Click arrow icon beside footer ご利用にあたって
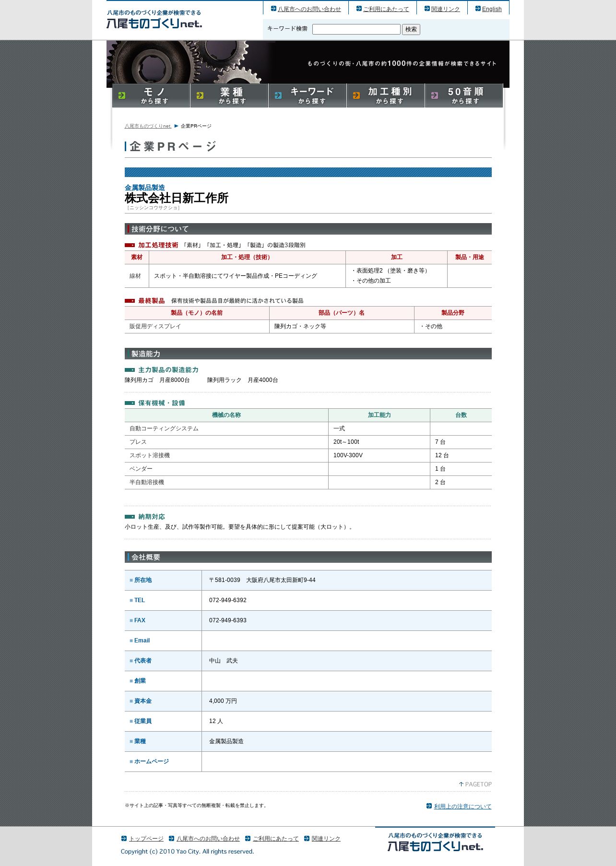Image resolution: width=616 pixels, height=866 pixels. point(248,839)
